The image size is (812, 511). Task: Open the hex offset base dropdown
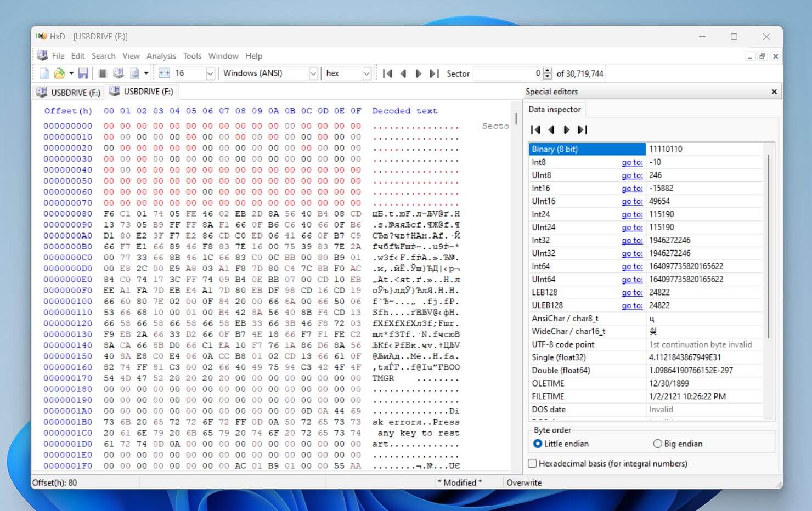point(366,73)
